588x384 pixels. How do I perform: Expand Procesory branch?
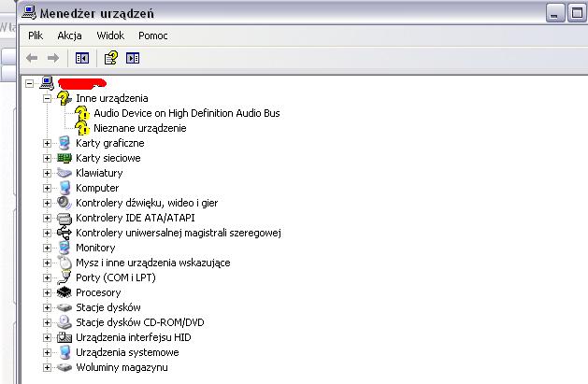coord(47,292)
